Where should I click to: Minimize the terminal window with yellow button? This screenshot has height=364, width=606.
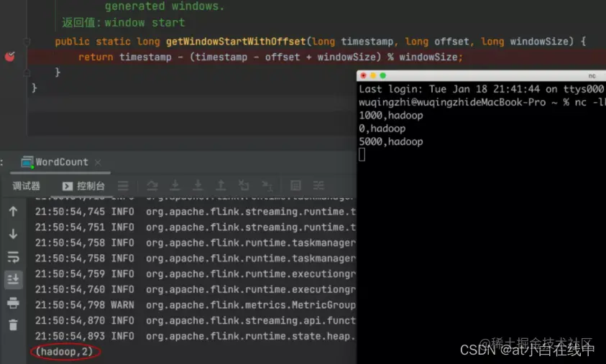[x=373, y=75]
